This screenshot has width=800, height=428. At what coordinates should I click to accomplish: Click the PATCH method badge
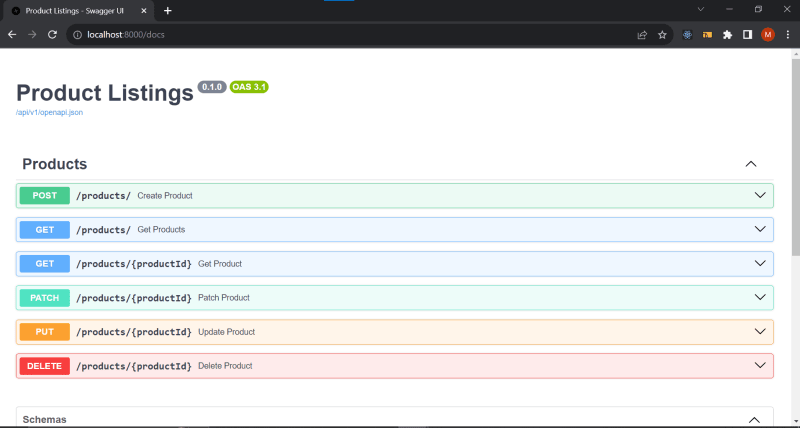coord(45,298)
